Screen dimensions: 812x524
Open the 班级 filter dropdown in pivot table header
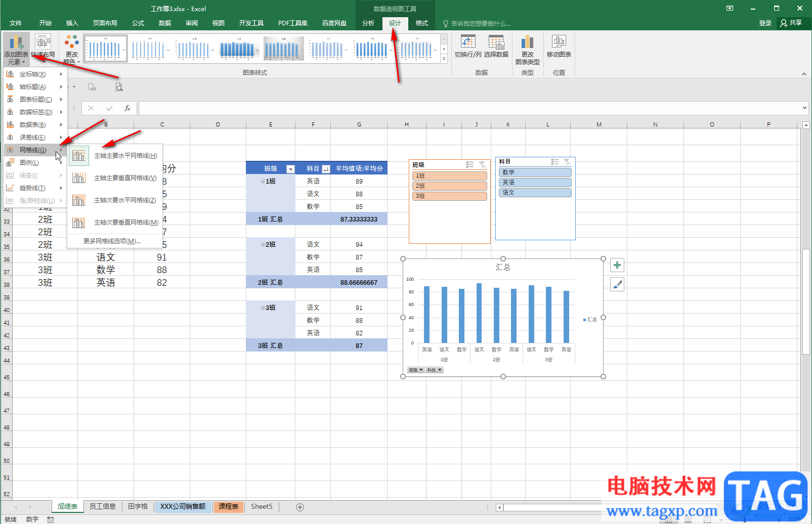click(x=290, y=169)
